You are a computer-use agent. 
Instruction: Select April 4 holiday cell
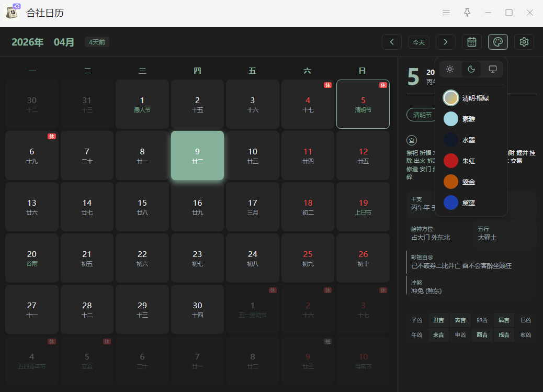tap(308, 104)
